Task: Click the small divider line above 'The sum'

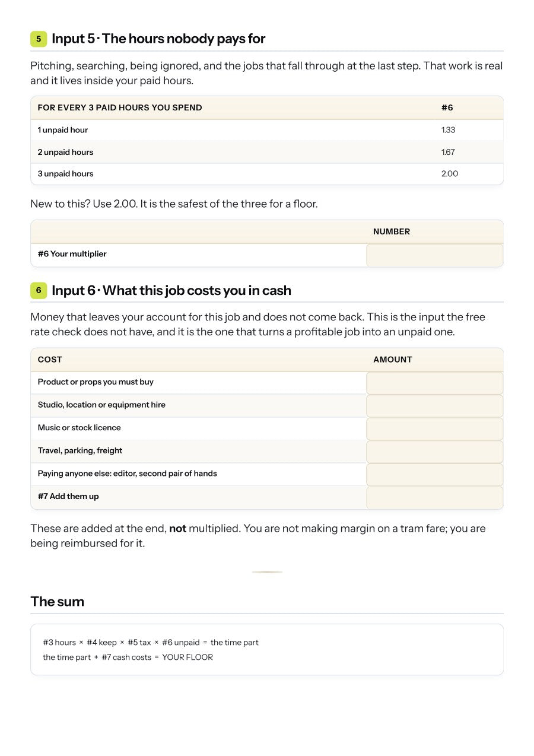Action: pyautogui.click(x=267, y=572)
